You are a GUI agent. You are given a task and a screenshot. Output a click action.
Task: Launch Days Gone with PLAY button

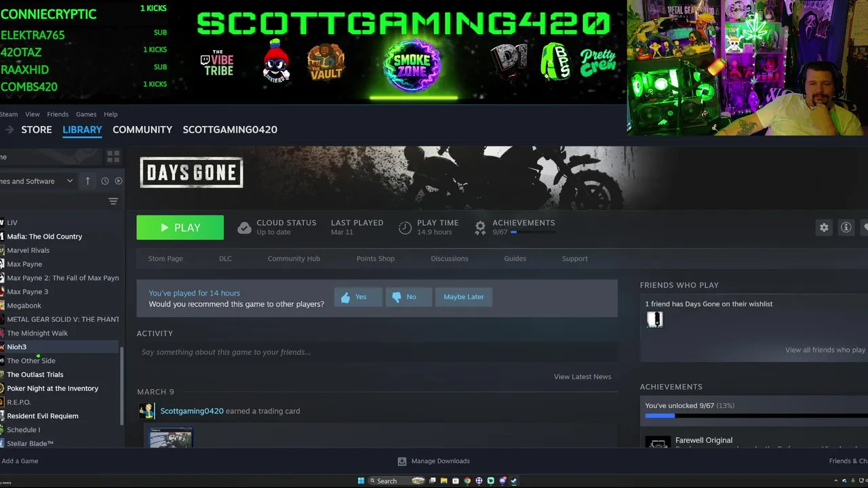[180, 228]
